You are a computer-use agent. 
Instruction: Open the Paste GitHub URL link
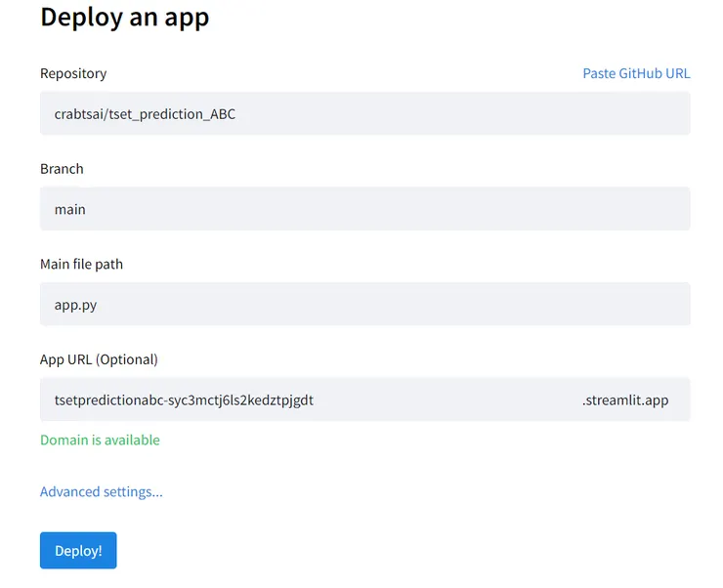tap(636, 73)
